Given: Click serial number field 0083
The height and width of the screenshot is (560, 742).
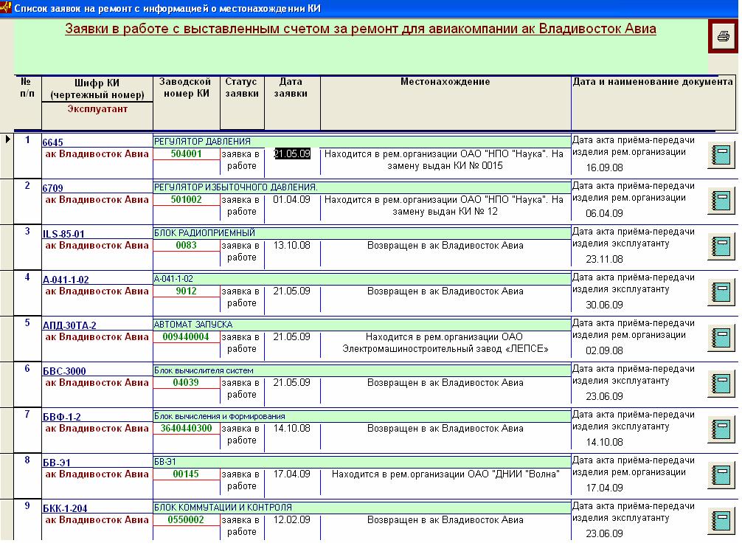Looking at the screenshot, I should coord(186,245).
